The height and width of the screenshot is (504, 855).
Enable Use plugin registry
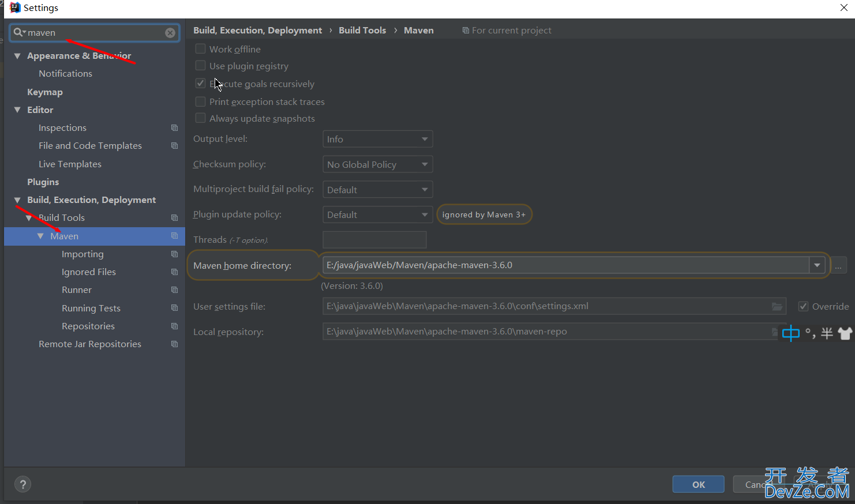200,66
